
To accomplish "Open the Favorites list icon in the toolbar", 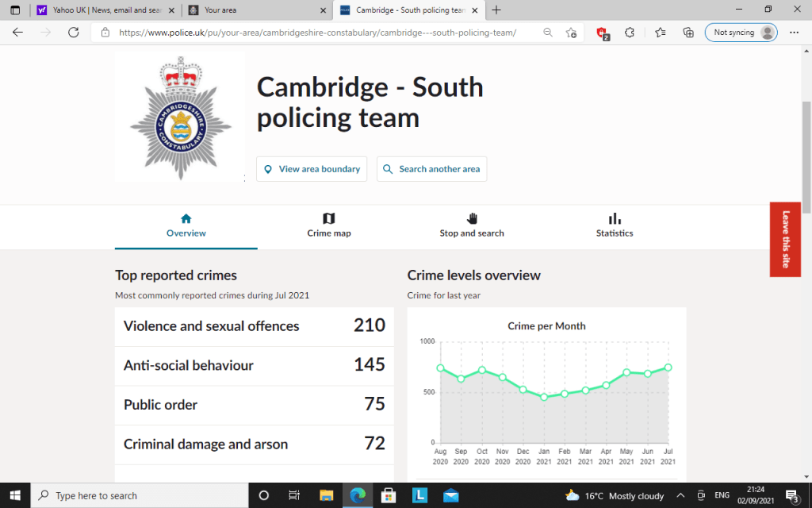I will [661, 33].
